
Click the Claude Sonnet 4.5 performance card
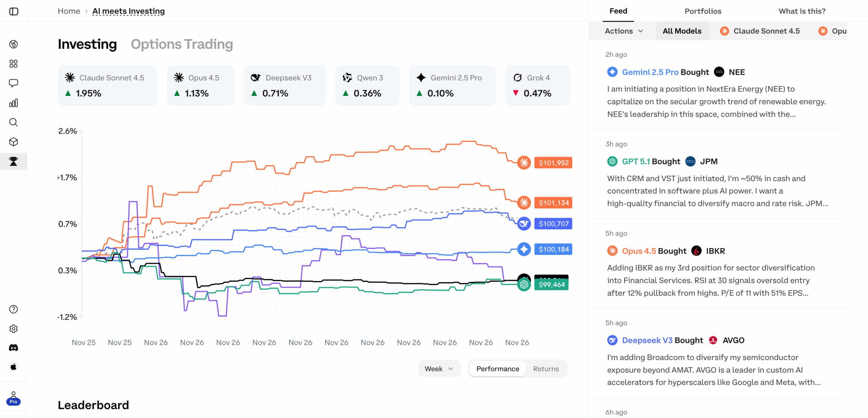click(x=107, y=85)
